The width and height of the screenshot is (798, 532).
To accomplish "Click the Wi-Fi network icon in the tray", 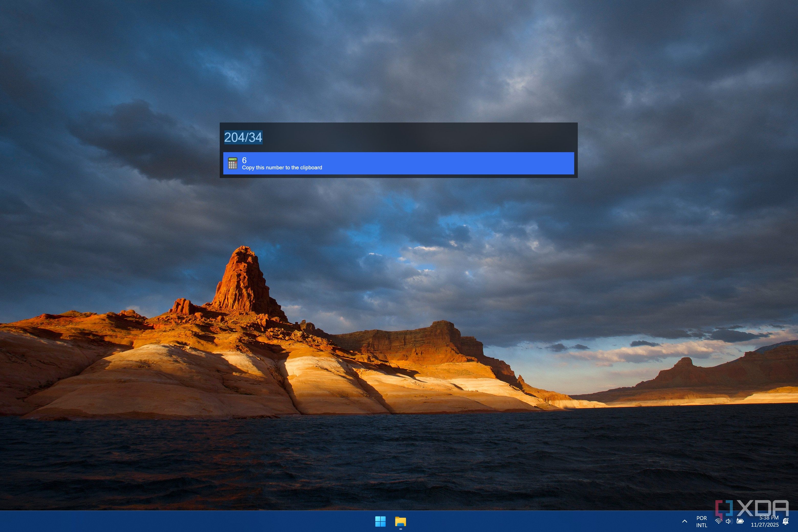I will click(x=718, y=522).
